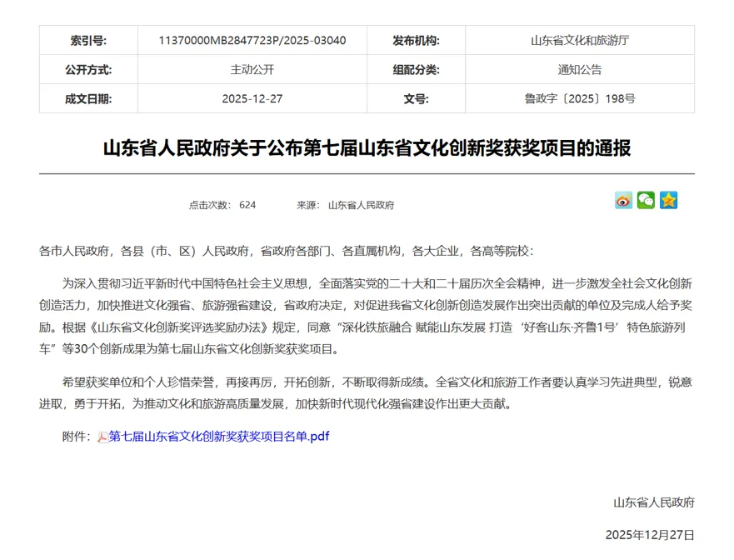Select index number 11370000MB2847723P/2025-03040
The image size is (734, 560).
pos(252,40)
